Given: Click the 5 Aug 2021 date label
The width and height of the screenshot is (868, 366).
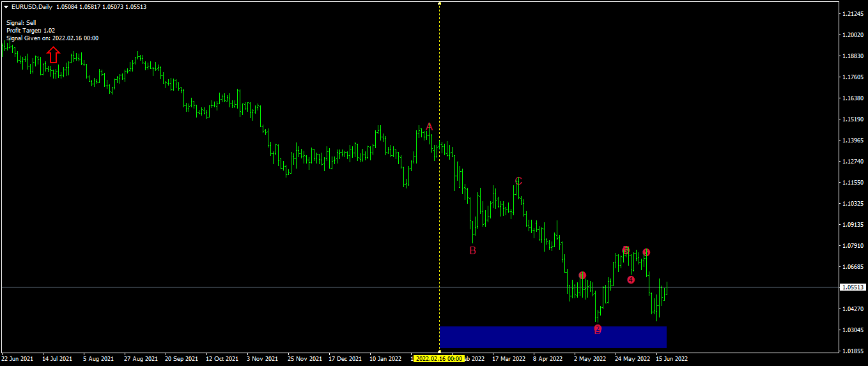Looking at the screenshot, I should tap(98, 359).
